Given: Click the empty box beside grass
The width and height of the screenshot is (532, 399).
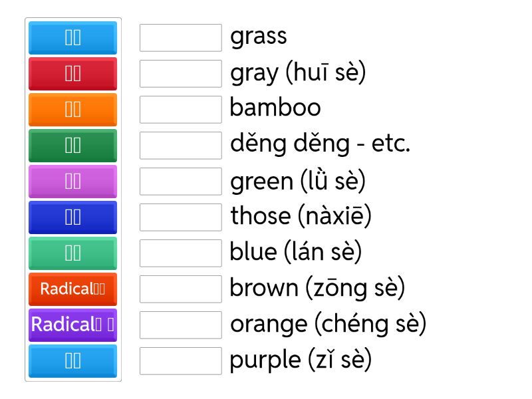Looking at the screenshot, I should pyautogui.click(x=180, y=37).
